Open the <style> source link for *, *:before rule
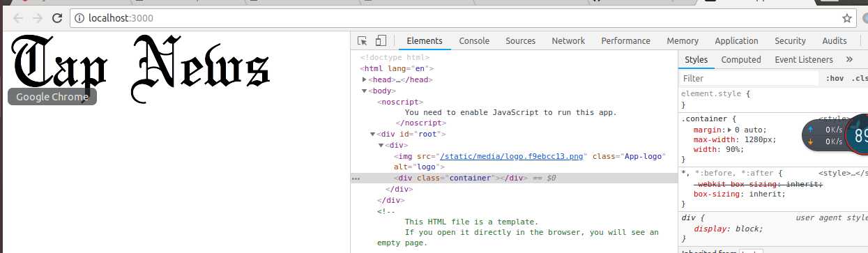This screenshot has width=868, height=253. coord(843,173)
